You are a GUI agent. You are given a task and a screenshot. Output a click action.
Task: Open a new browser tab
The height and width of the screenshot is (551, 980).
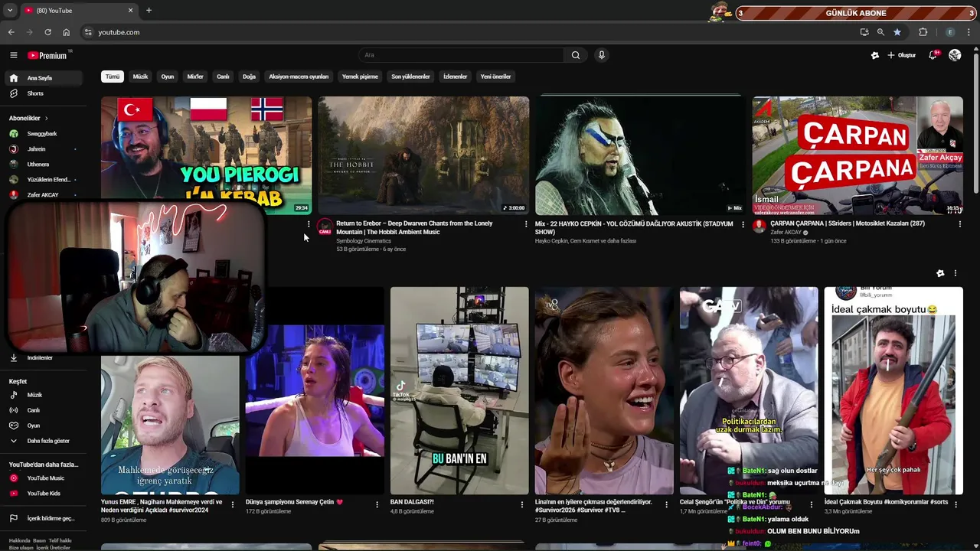[x=149, y=11]
